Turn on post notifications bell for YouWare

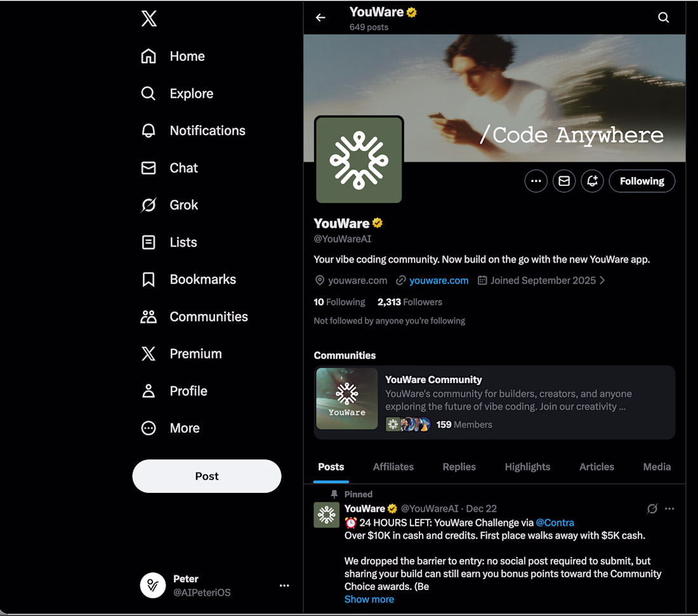click(x=592, y=181)
